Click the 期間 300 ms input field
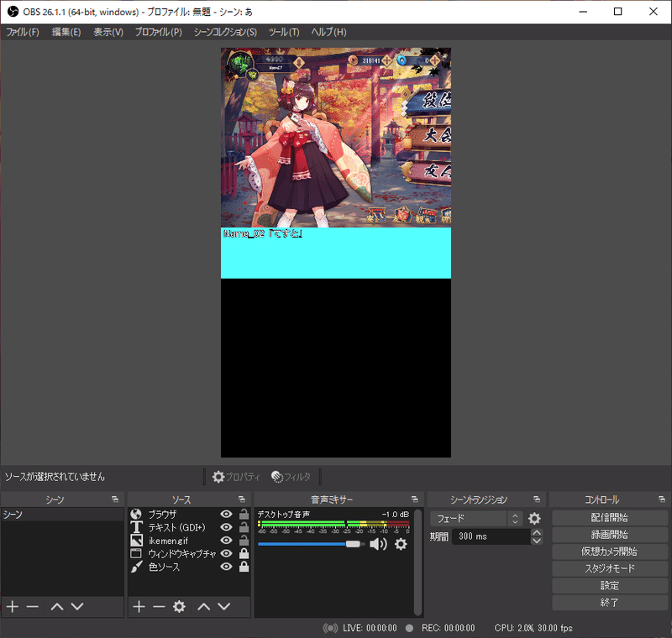This screenshot has height=638, width=672. (x=491, y=536)
